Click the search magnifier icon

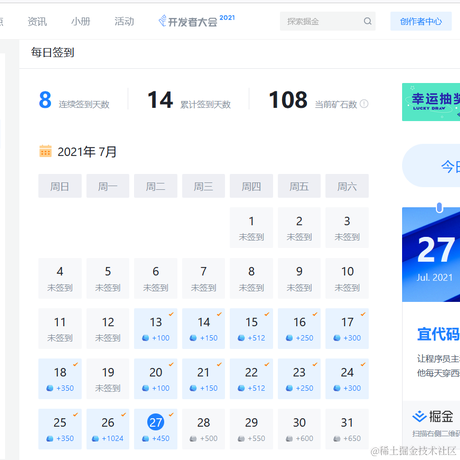pyautogui.click(x=367, y=21)
